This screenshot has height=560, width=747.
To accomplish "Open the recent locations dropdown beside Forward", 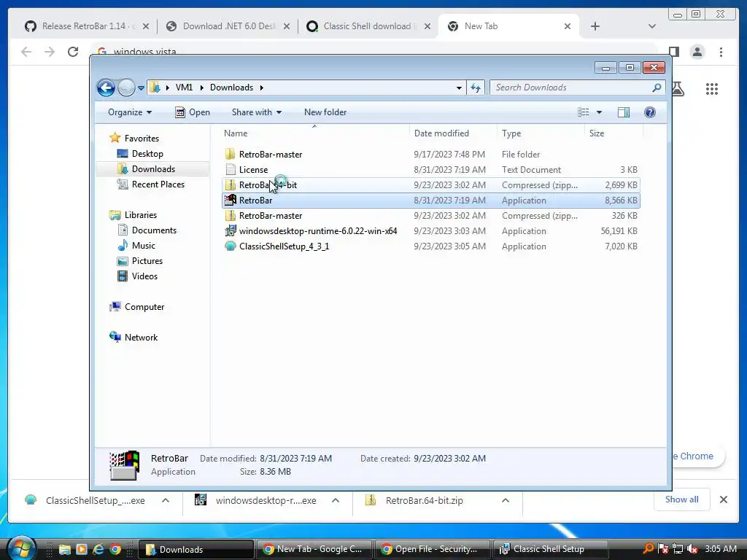I will coord(141,88).
